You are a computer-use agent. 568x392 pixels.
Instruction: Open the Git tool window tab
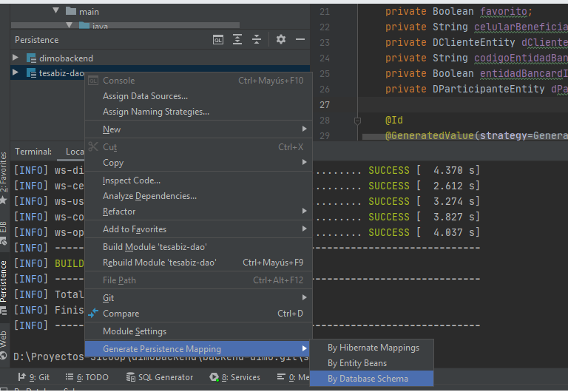point(35,377)
